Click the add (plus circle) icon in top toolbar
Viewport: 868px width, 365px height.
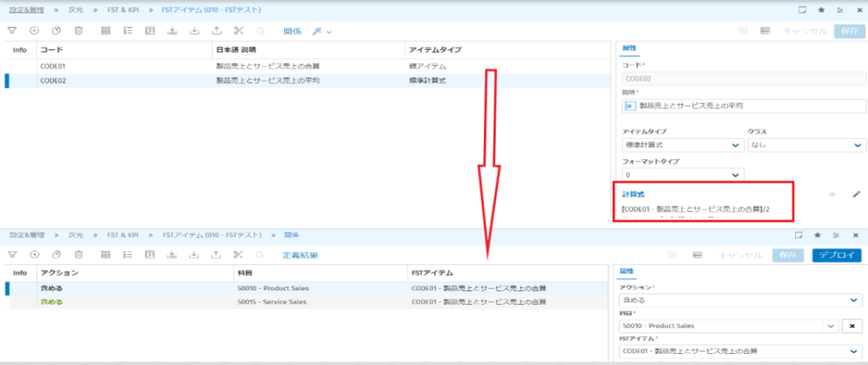(x=34, y=30)
